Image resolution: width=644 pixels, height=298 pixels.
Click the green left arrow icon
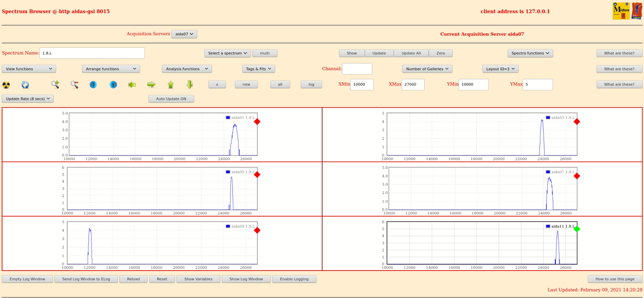point(132,85)
